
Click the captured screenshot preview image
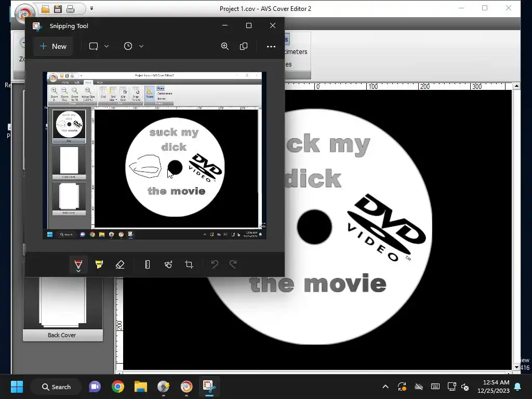tap(154, 155)
